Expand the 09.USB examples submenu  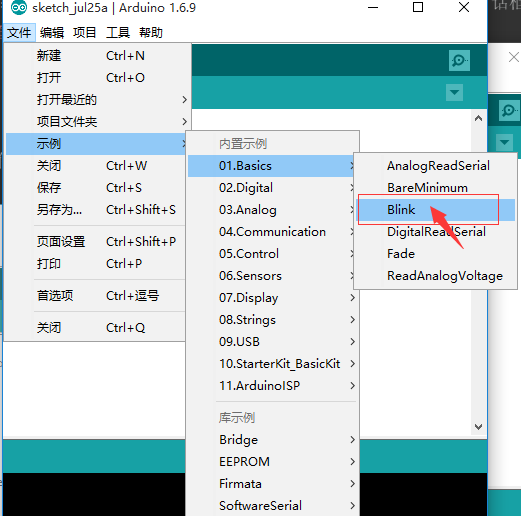(x=272, y=342)
